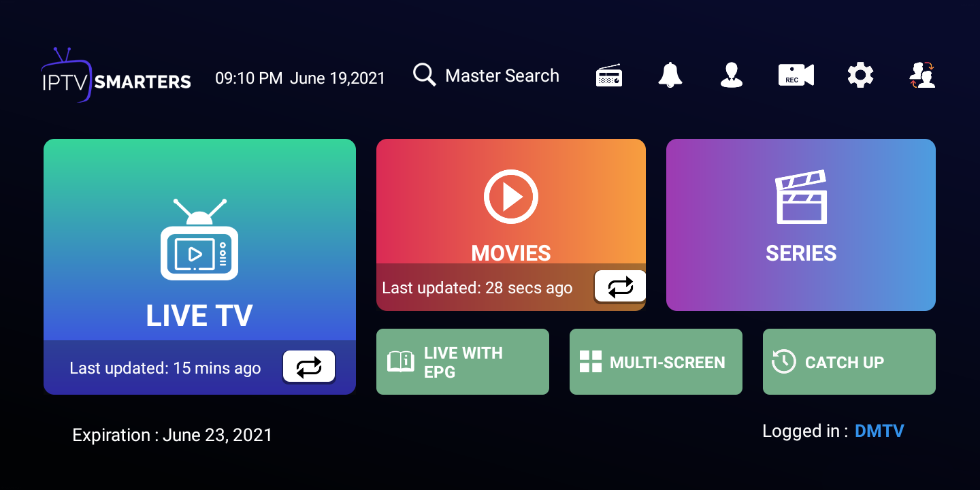980x490 pixels.
Task: Click the DMTV logged-in username
Action: 879,431
